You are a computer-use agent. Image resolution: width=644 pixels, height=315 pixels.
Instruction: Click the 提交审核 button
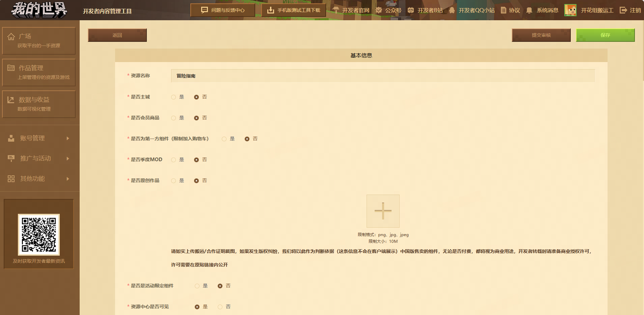[541, 35]
